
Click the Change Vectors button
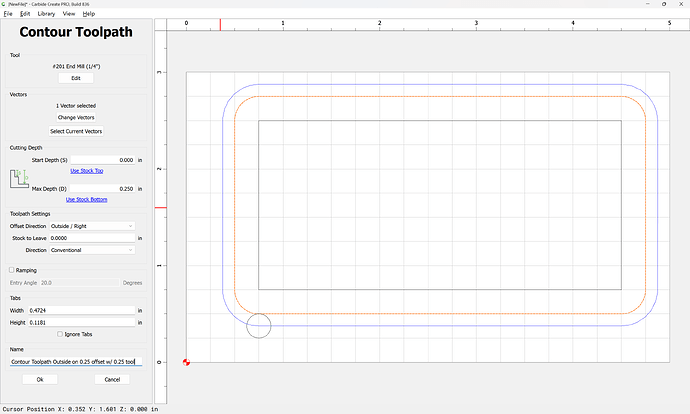(x=76, y=117)
